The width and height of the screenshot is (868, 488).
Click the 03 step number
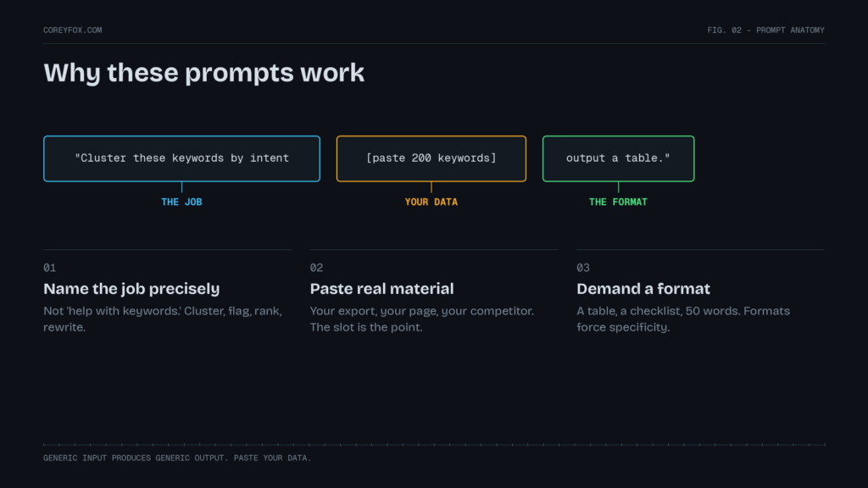pos(583,268)
